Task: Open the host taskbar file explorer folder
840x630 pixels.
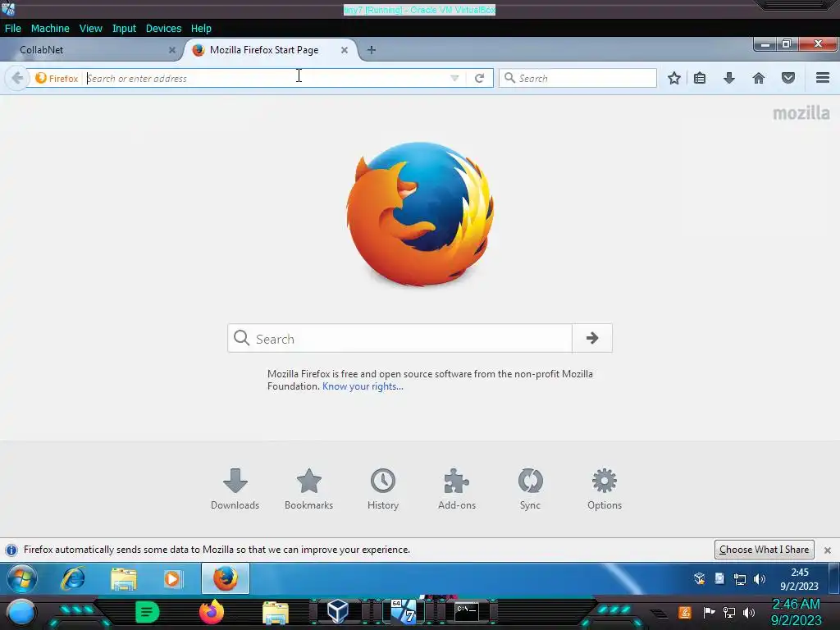Action: (x=276, y=613)
